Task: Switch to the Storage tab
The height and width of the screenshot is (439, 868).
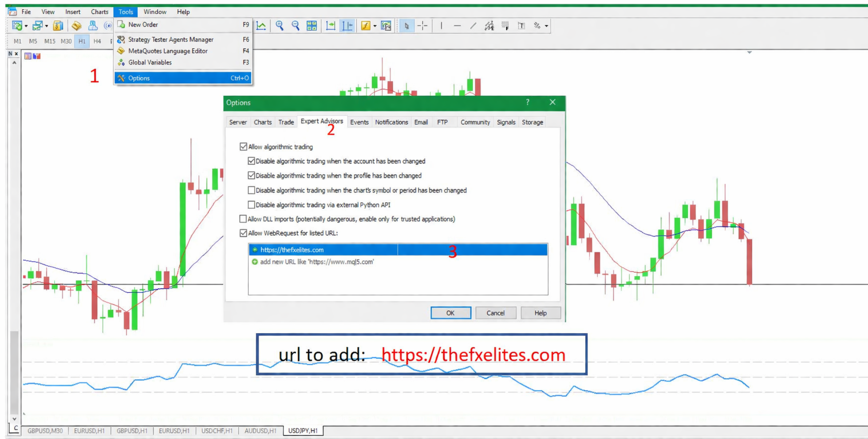Action: tap(532, 122)
